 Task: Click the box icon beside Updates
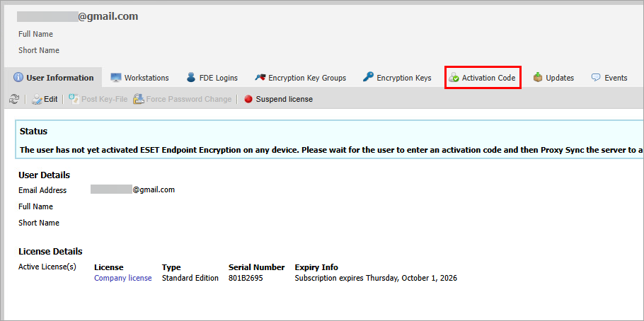point(538,78)
